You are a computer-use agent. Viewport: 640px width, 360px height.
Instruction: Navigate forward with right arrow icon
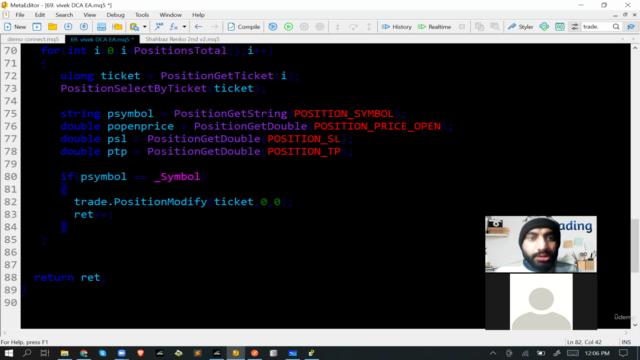click(214, 27)
